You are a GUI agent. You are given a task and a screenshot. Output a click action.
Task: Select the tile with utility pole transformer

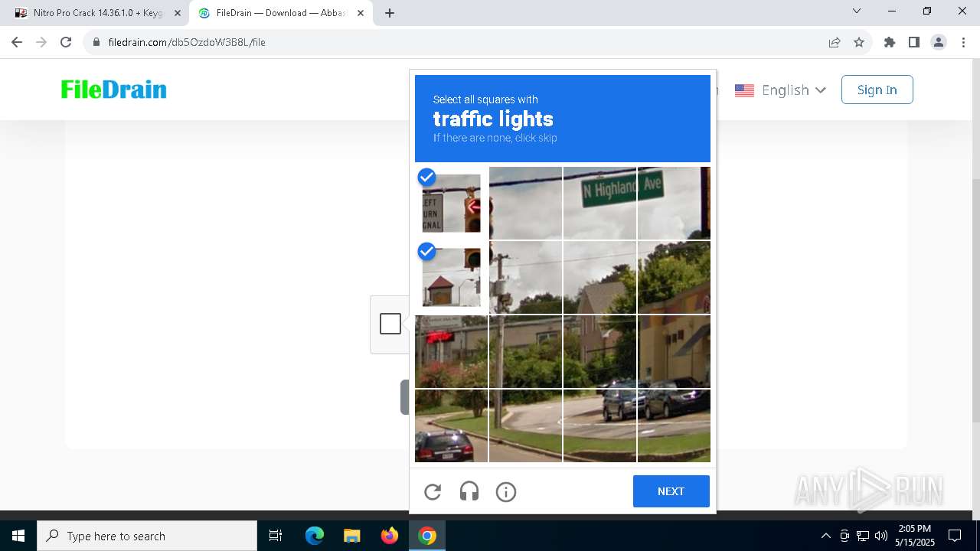coord(525,277)
